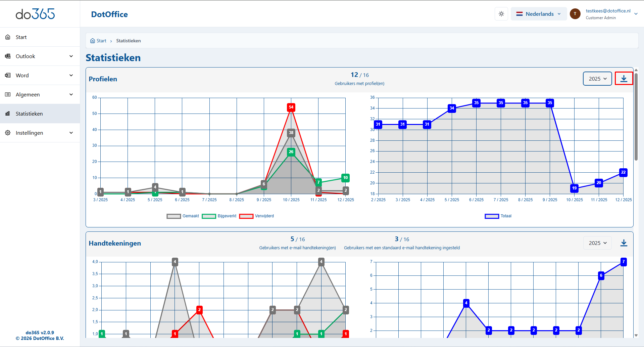The image size is (644, 347).
Task: Open the Nederlands language selector
Action: pos(539,14)
